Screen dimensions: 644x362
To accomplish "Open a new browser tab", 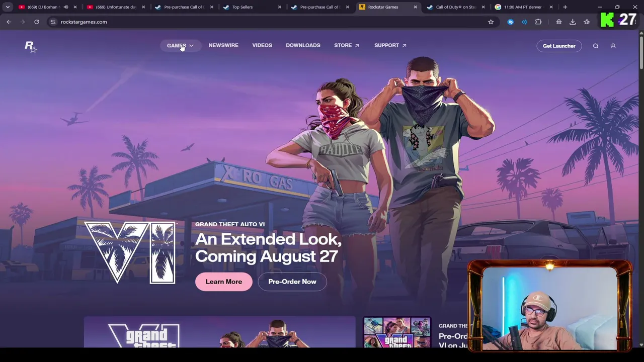I will [x=565, y=7].
